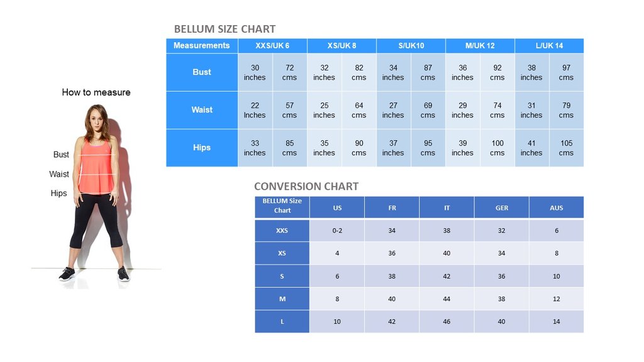
Task: Click the AUS column header in conversion chart
Action: (556, 207)
